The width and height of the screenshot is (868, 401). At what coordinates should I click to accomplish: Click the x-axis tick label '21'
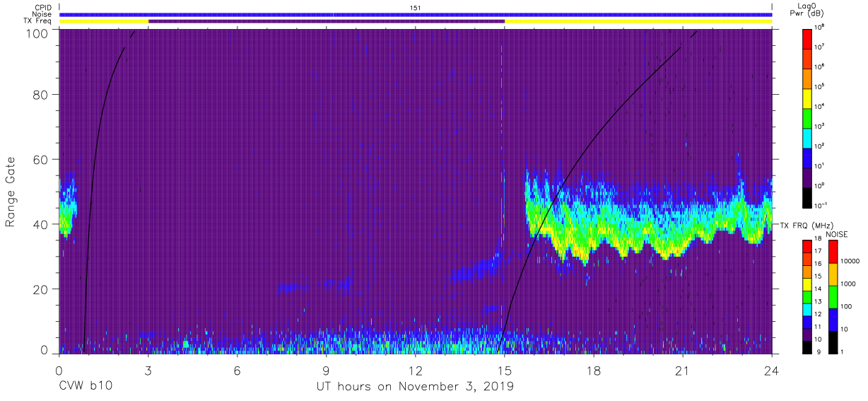click(683, 370)
